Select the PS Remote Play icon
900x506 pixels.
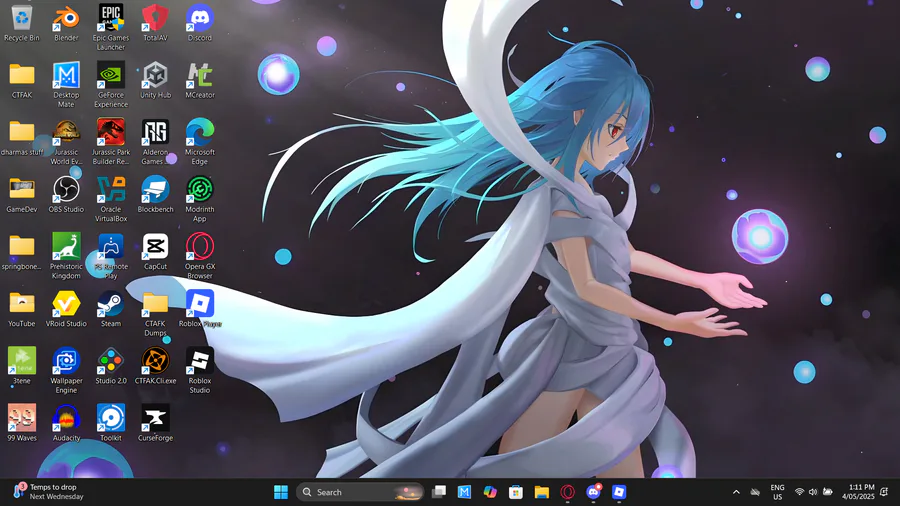(x=111, y=256)
